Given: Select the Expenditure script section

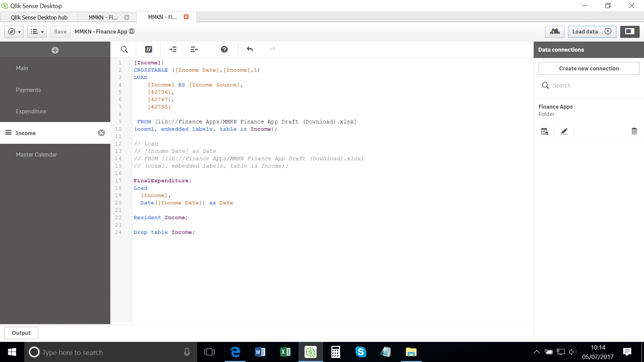Looking at the screenshot, I should coord(55,111).
